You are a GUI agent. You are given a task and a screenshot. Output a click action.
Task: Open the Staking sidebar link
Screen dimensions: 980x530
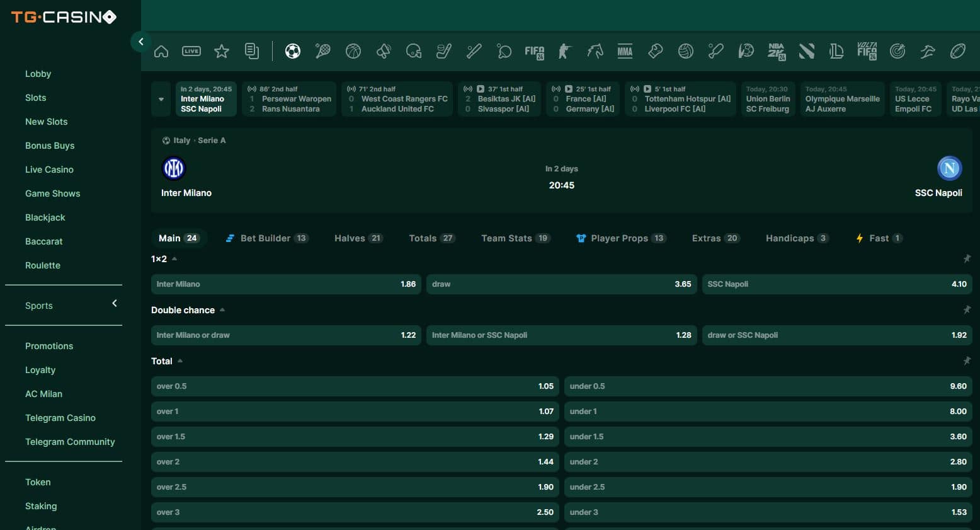point(41,506)
